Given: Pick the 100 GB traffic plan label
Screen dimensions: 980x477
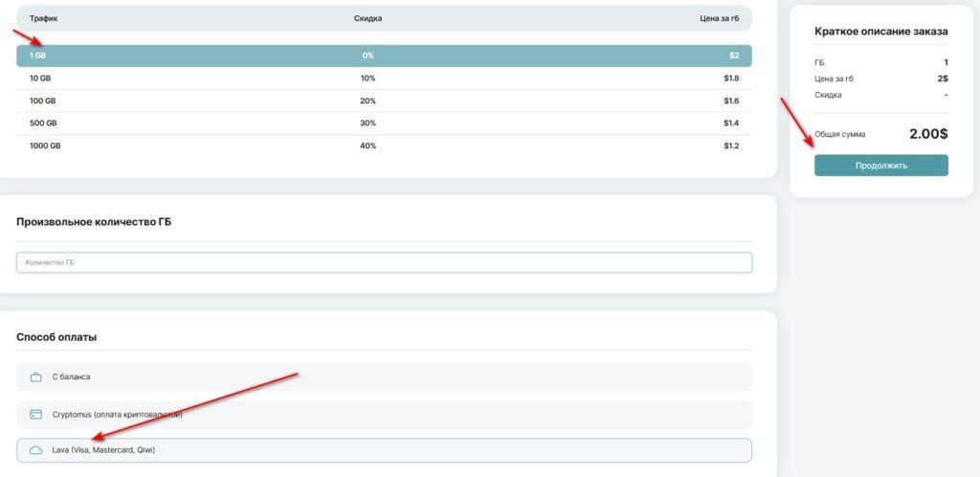Looking at the screenshot, I should pyautogui.click(x=42, y=101).
